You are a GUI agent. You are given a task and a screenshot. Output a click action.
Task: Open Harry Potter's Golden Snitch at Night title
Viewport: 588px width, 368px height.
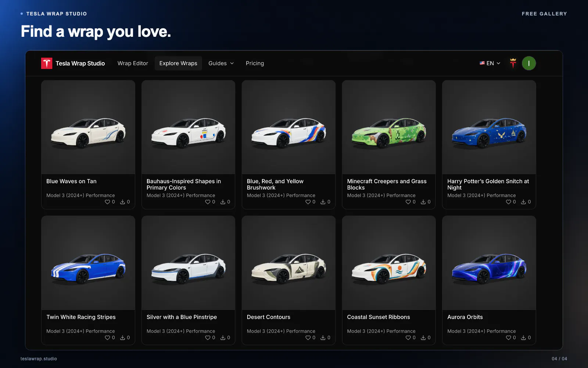488,184
